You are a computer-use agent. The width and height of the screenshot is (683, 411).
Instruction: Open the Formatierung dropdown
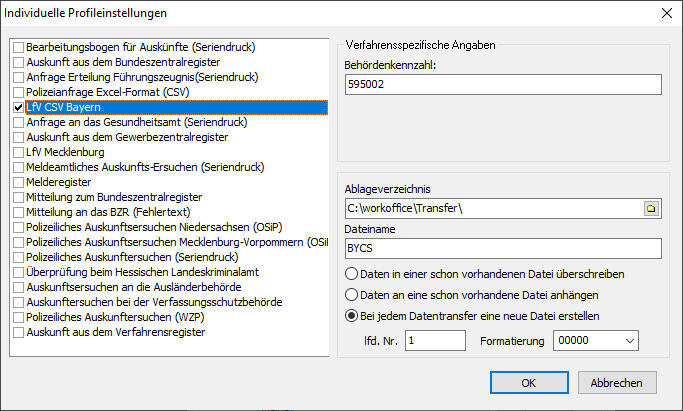(x=628, y=341)
